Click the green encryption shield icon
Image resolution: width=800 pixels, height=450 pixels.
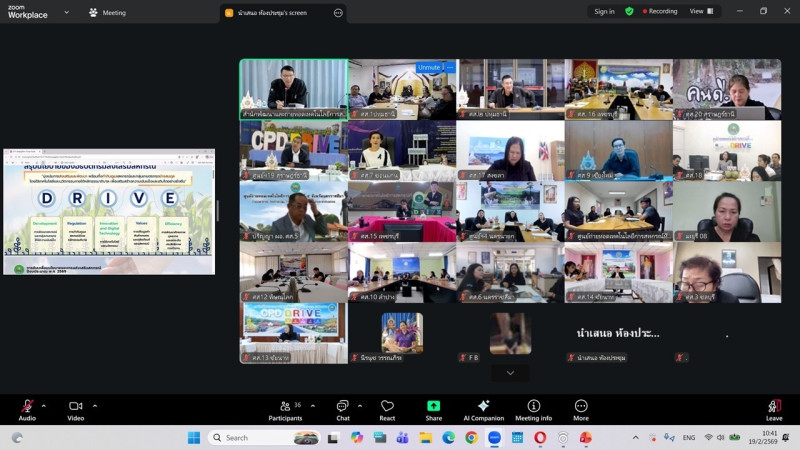pos(629,12)
